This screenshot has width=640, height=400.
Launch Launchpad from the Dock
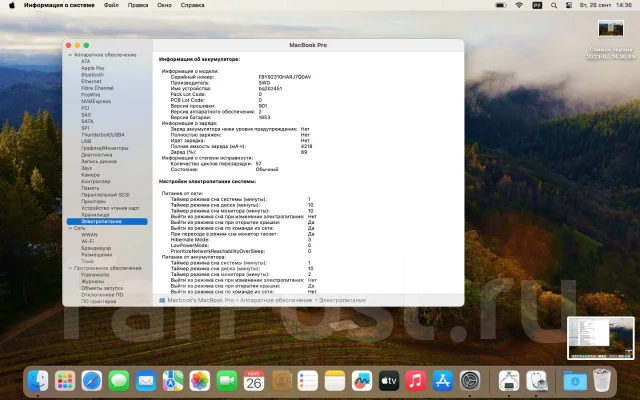point(65,381)
